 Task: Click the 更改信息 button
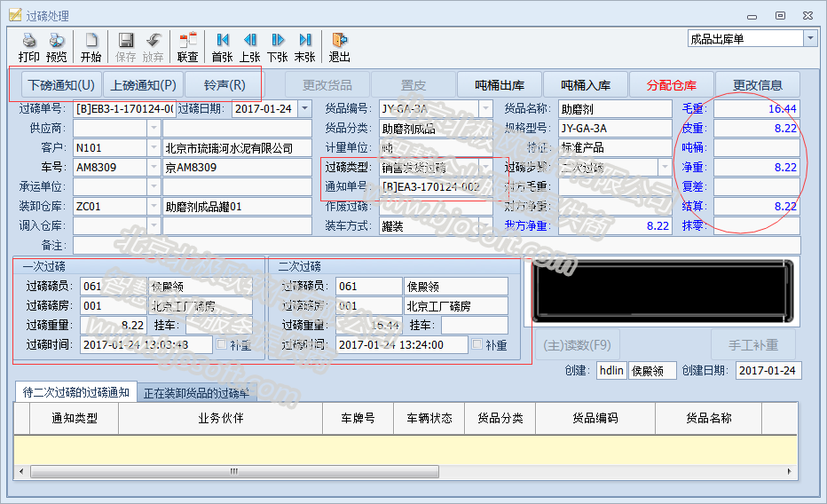click(758, 85)
